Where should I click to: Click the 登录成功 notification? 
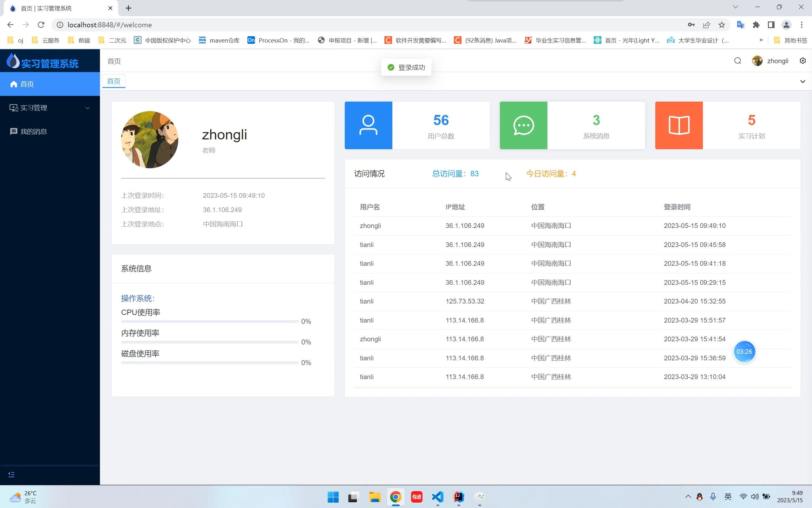click(x=406, y=68)
